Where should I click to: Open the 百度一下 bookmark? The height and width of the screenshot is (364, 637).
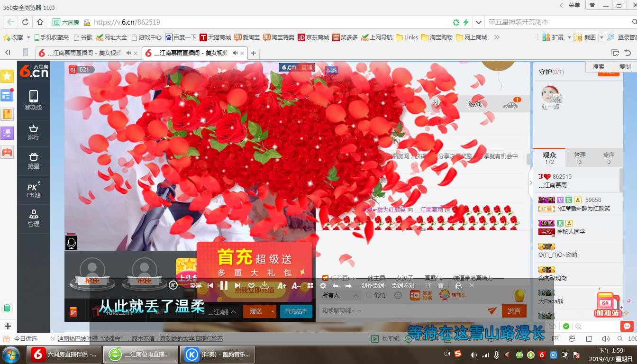pos(180,37)
